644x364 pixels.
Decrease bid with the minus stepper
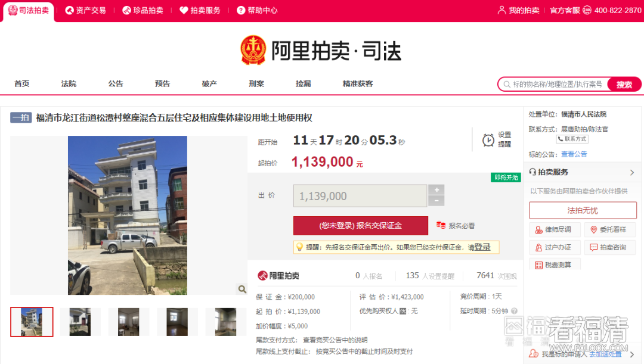pos(436,201)
